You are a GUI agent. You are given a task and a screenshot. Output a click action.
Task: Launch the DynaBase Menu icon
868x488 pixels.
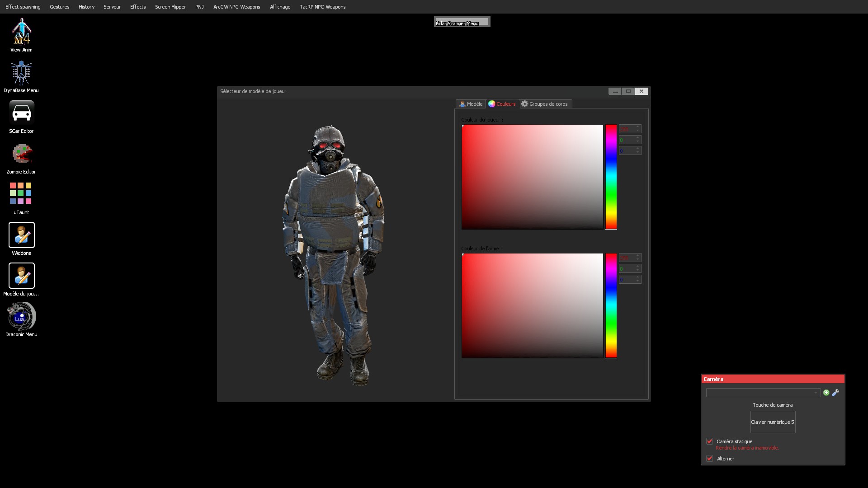coord(21,73)
